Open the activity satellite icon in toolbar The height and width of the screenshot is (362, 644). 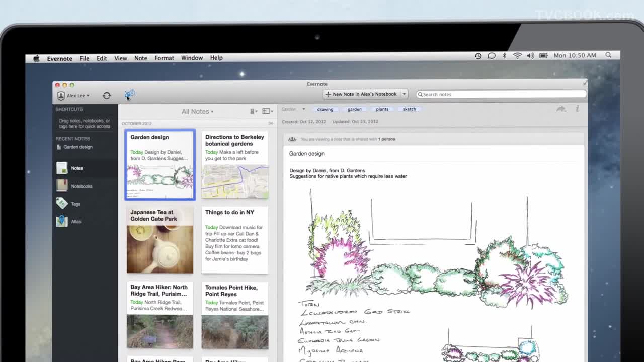pyautogui.click(x=129, y=95)
